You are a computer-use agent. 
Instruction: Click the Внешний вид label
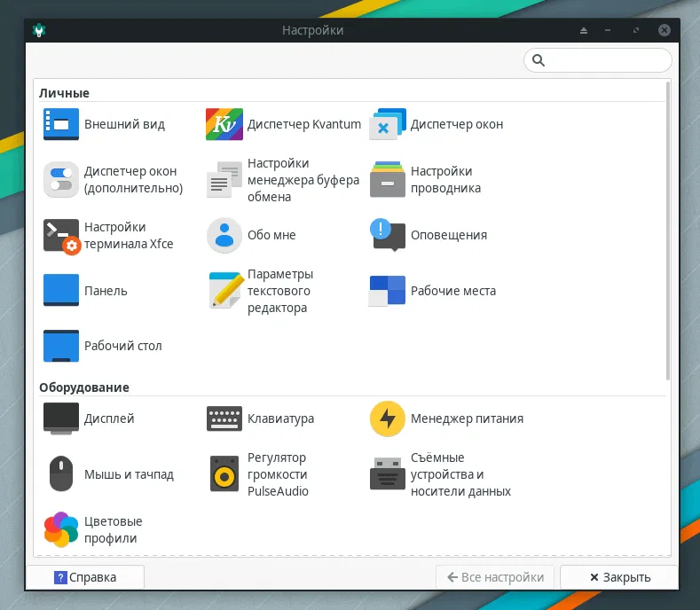[124, 124]
